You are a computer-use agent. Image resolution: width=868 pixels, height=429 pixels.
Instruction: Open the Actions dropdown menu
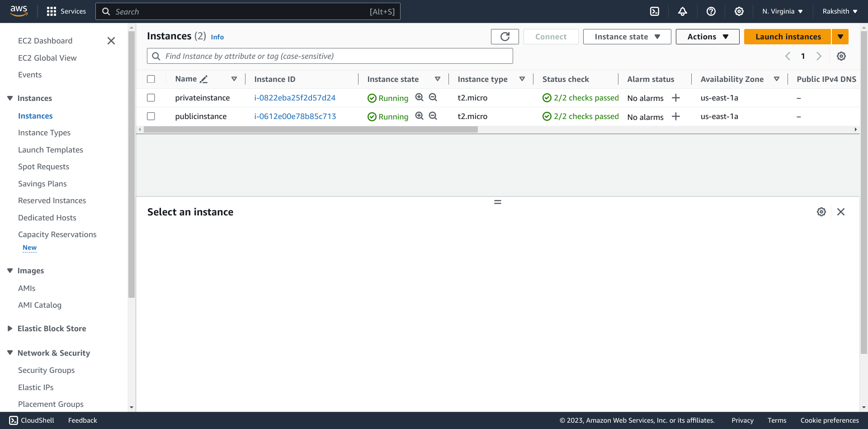[708, 37]
